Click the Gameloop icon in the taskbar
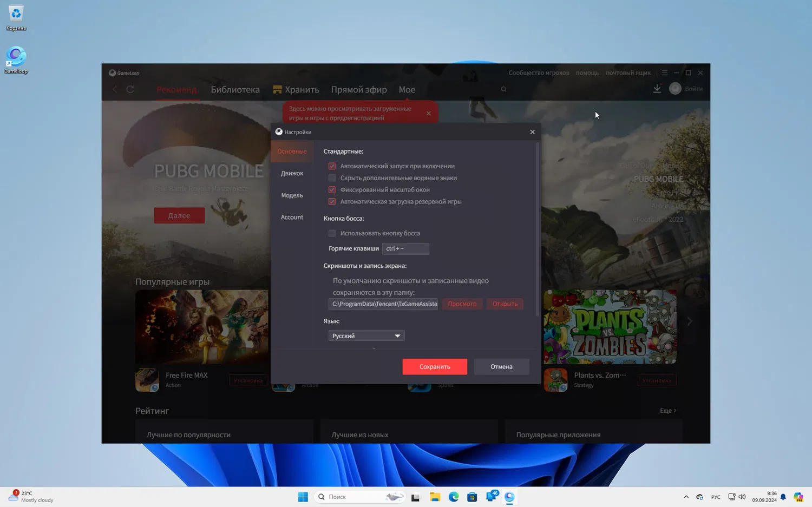 [x=509, y=497]
